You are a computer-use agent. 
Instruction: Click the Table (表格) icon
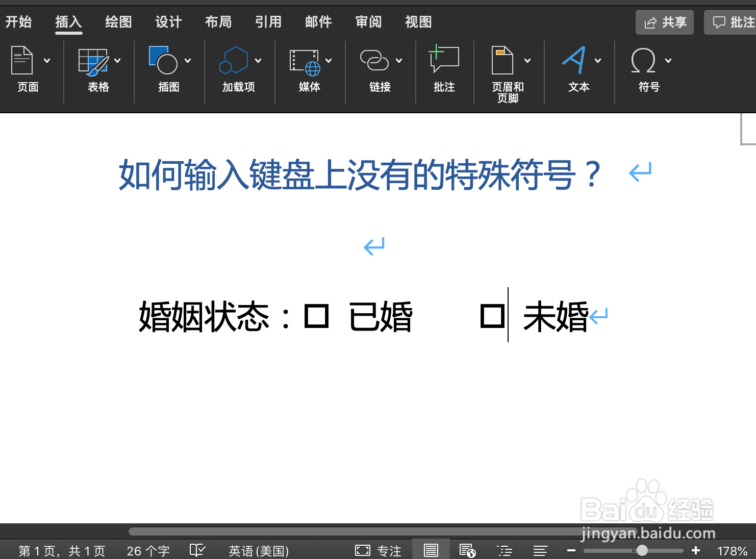[x=93, y=62]
